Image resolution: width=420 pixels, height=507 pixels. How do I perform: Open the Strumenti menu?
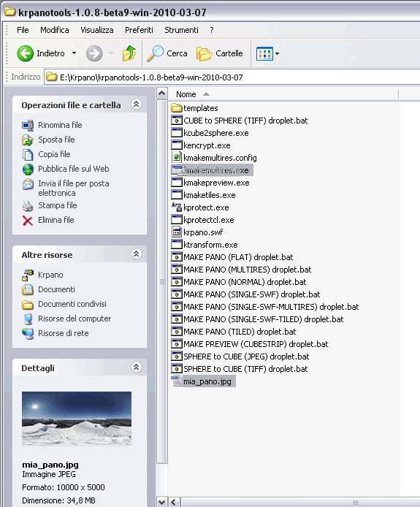(x=181, y=30)
